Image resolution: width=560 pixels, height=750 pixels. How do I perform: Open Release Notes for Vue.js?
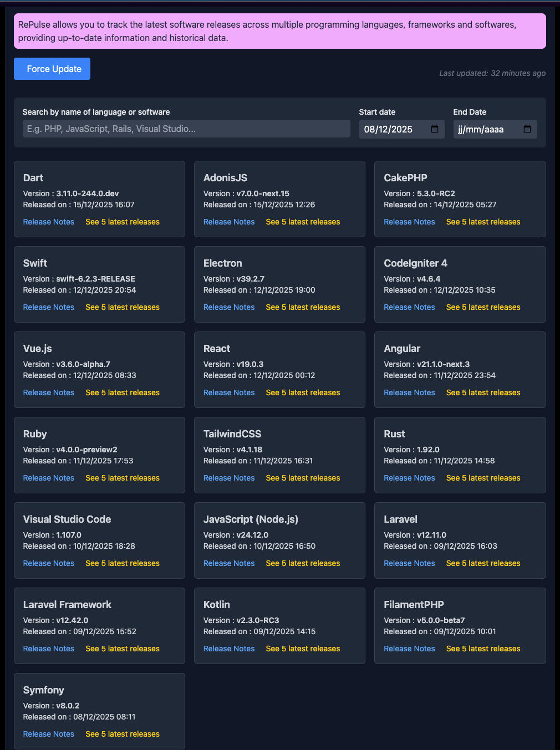pos(49,392)
